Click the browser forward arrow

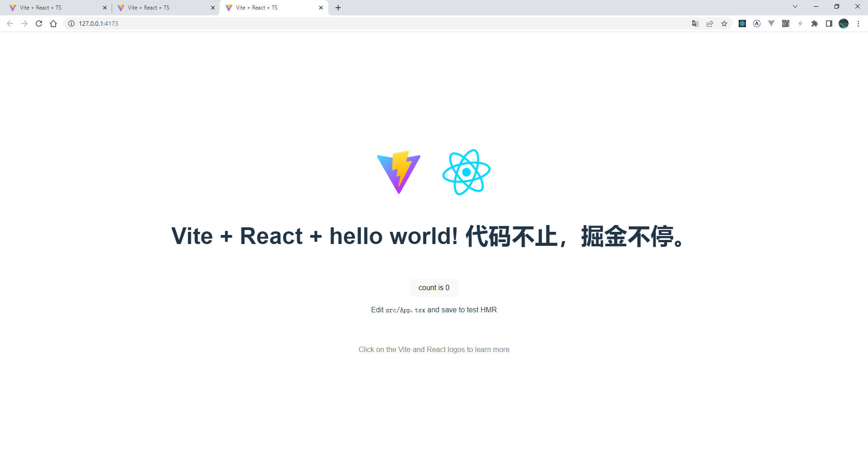pyautogui.click(x=24, y=23)
